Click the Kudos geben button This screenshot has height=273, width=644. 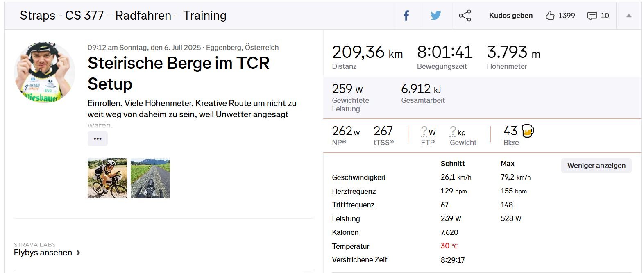(x=511, y=16)
